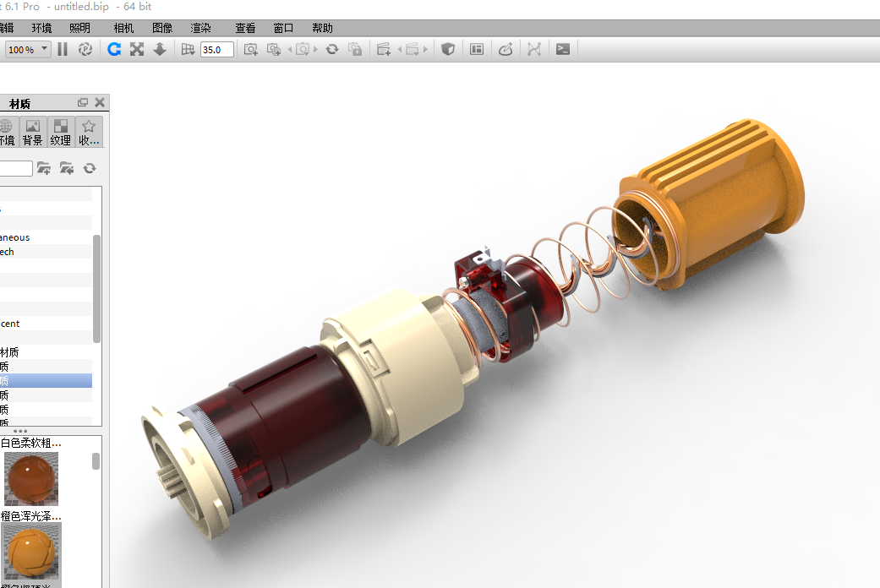880x588 pixels.
Task: Switch to the 纹理 library tab
Action: coord(61,133)
